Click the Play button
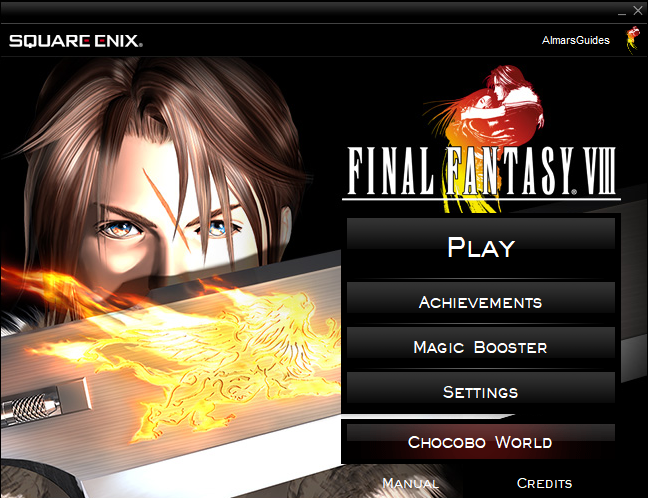 481,248
